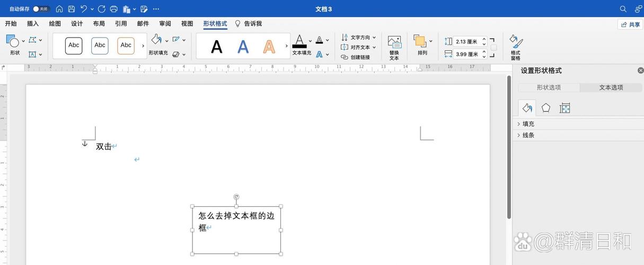
Task: Open the 形状填充 dropdown arrow
Action: tap(166, 41)
